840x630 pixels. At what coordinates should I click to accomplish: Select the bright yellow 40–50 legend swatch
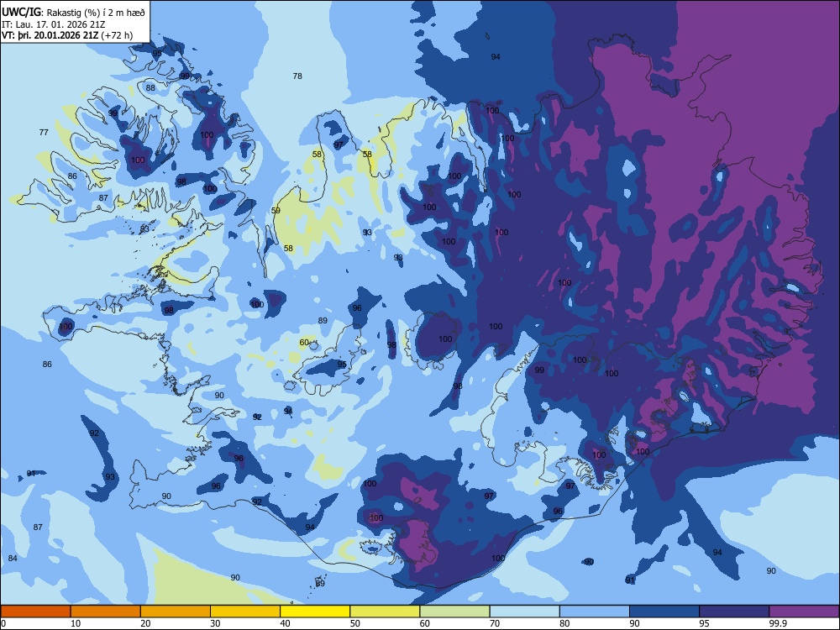pos(315,612)
